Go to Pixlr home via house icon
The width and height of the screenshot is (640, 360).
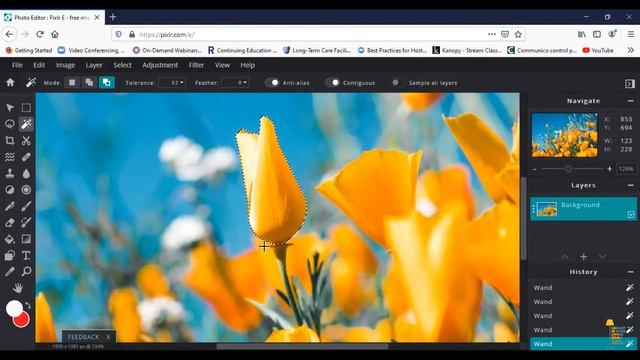[x=10, y=83]
